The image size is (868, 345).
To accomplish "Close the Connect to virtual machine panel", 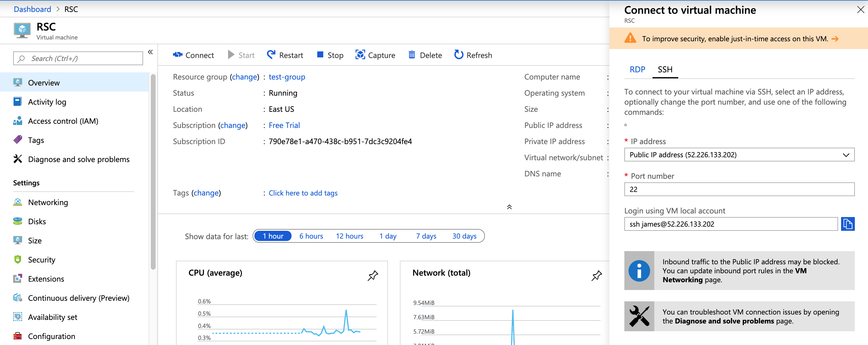I will tap(860, 10).
